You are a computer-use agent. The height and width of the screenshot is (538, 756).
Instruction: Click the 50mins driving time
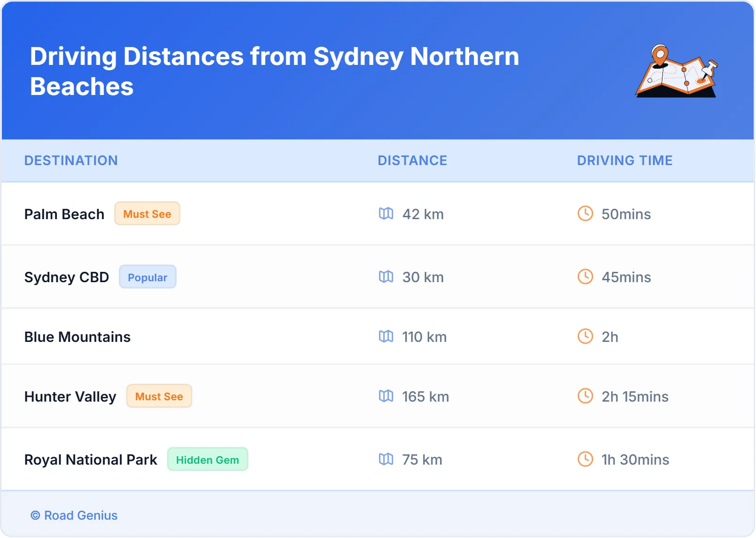pos(626,214)
